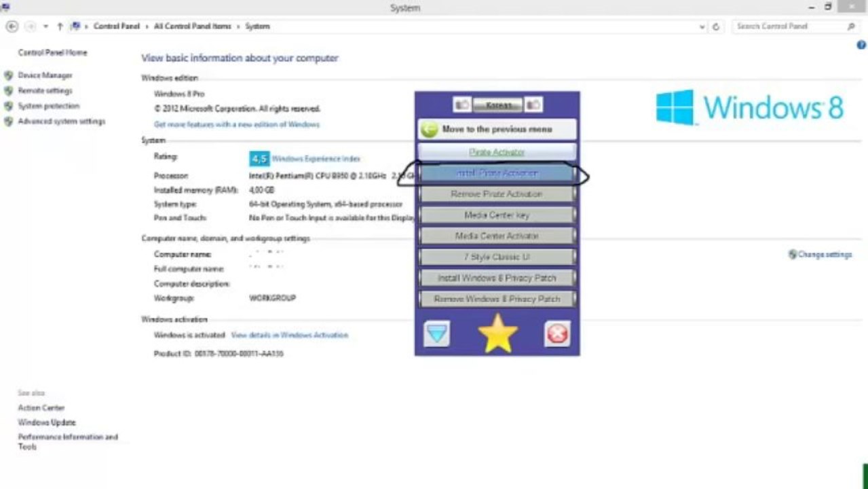Open Advanced system settings link
Image resolution: width=868 pixels, height=489 pixels.
tap(62, 122)
